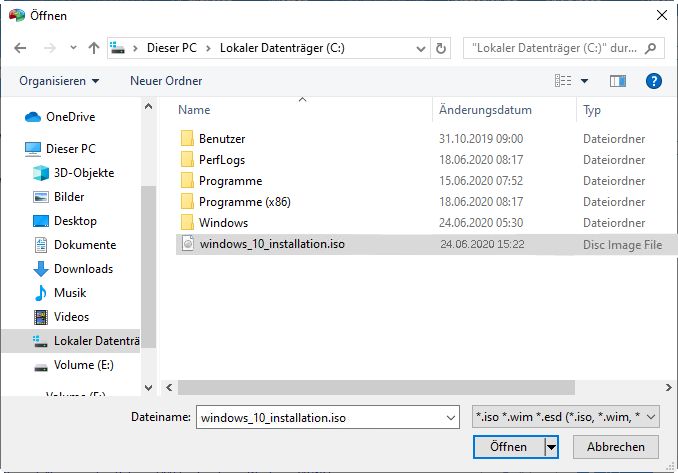
Task: Click the sidebar scroll up arrow
Action: tap(148, 106)
